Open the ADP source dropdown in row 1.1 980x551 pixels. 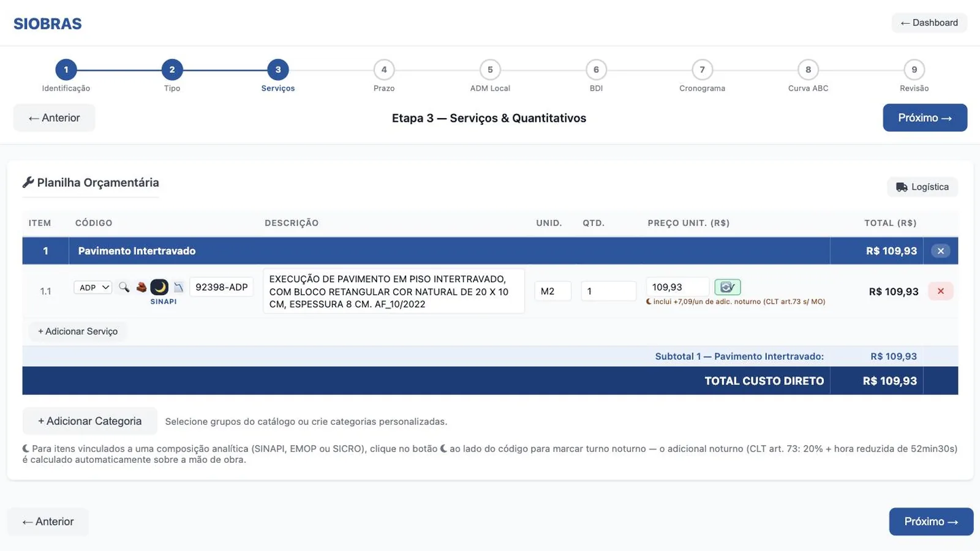pos(93,287)
